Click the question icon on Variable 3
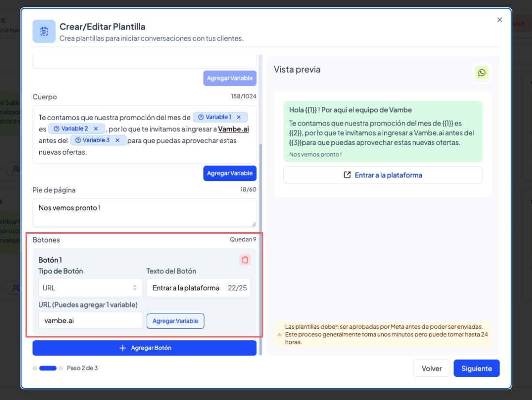Image resolution: width=532 pixels, height=400 pixels. (78, 140)
